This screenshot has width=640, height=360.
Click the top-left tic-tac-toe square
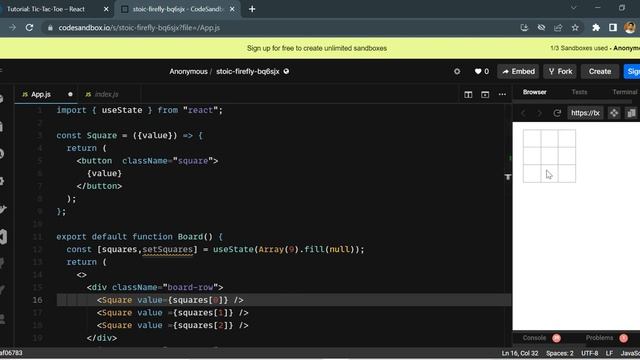[532, 138]
